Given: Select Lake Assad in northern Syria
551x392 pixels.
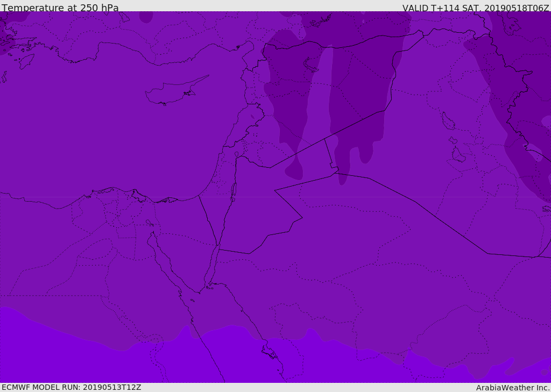Looking at the screenshot, I should tap(313, 64).
